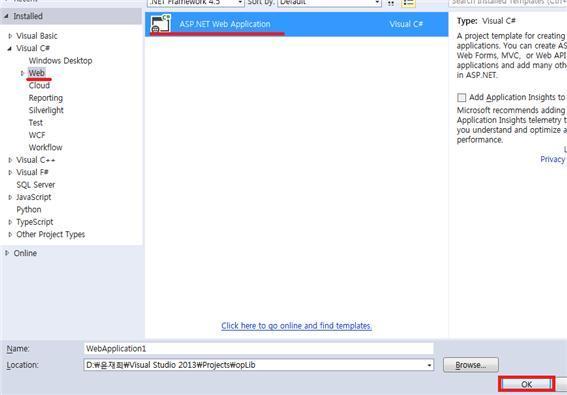
Task: Expand the JavaScript node
Action: pyautogui.click(x=10, y=197)
